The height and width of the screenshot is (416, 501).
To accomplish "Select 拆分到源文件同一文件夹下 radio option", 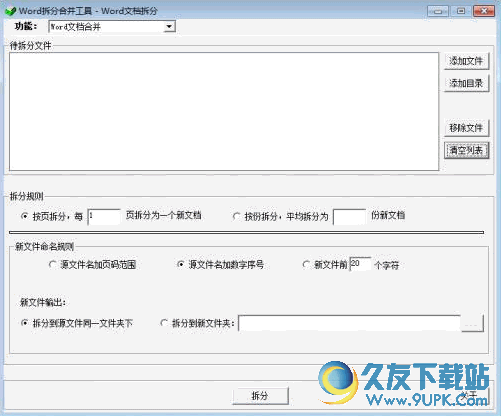I will 24,323.
